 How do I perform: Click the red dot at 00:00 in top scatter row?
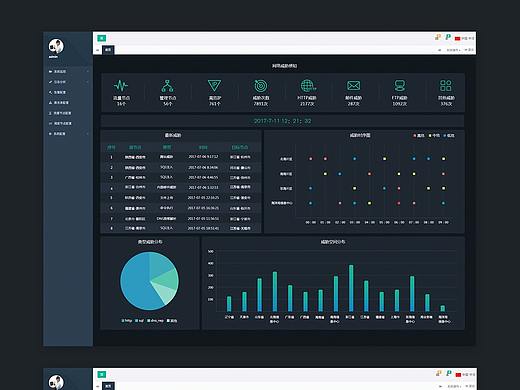tap(311, 159)
